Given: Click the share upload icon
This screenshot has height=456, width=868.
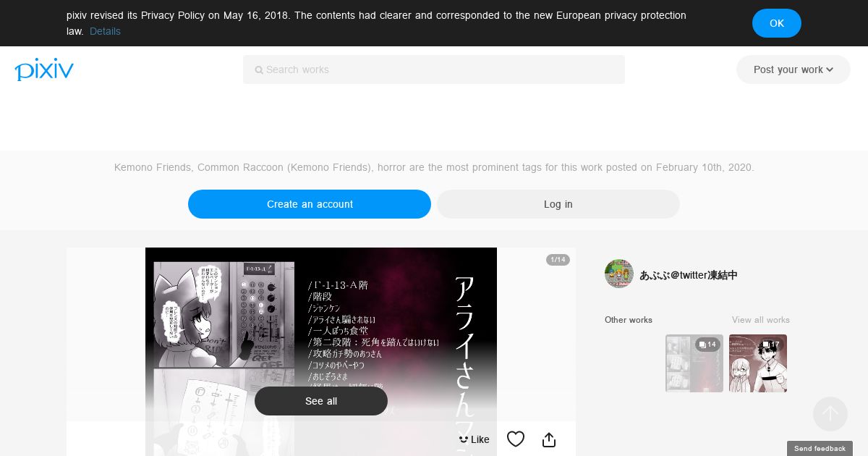Looking at the screenshot, I should click(549, 439).
